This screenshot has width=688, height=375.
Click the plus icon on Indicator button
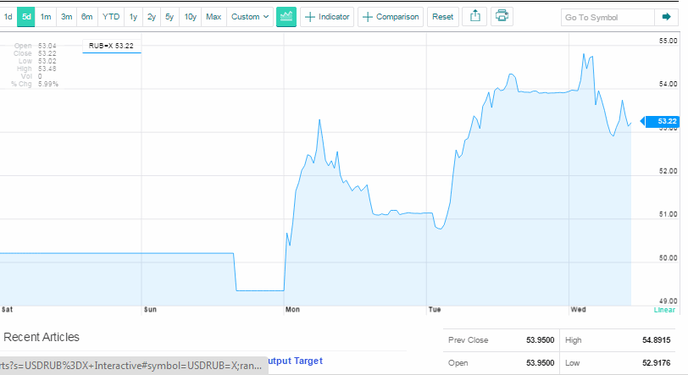310,17
